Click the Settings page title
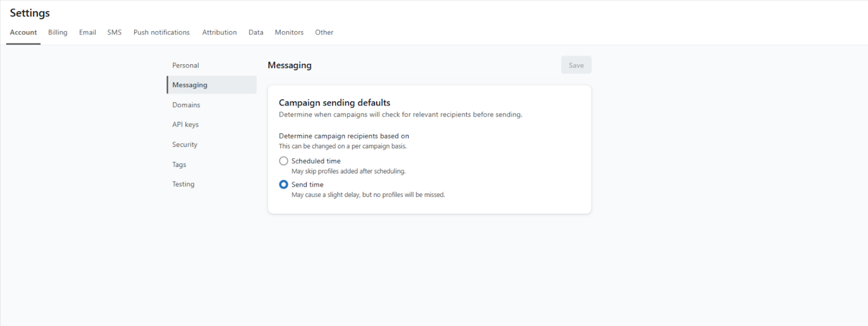868x326 pixels. 30,13
